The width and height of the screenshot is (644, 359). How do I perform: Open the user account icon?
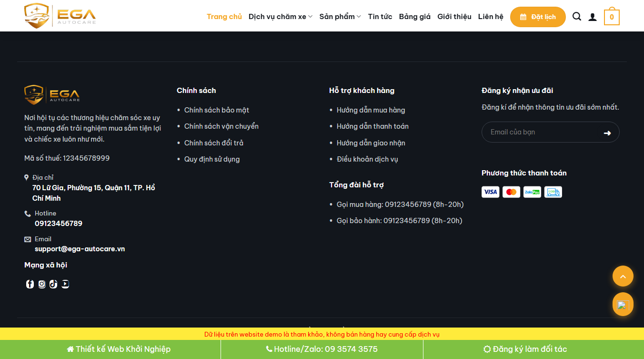click(x=593, y=17)
